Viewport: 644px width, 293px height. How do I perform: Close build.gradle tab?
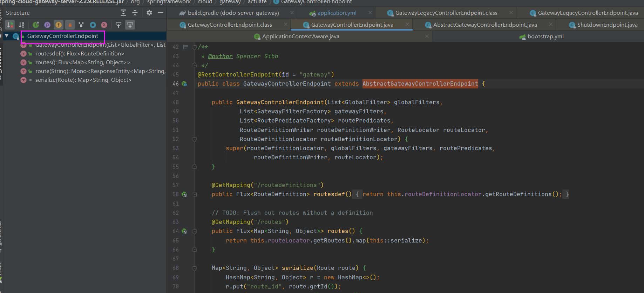pyautogui.click(x=292, y=13)
